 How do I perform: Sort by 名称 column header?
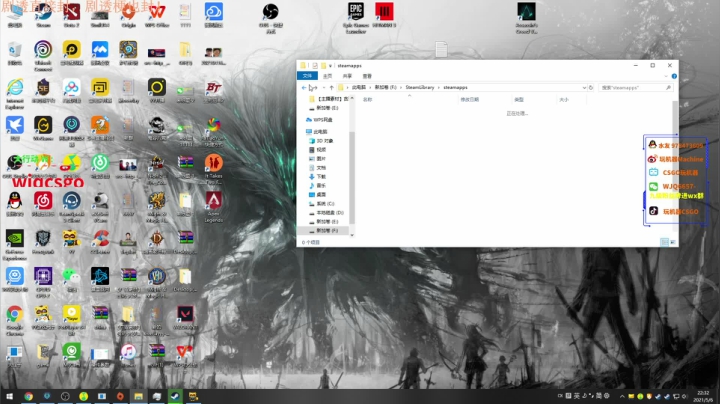(x=367, y=100)
